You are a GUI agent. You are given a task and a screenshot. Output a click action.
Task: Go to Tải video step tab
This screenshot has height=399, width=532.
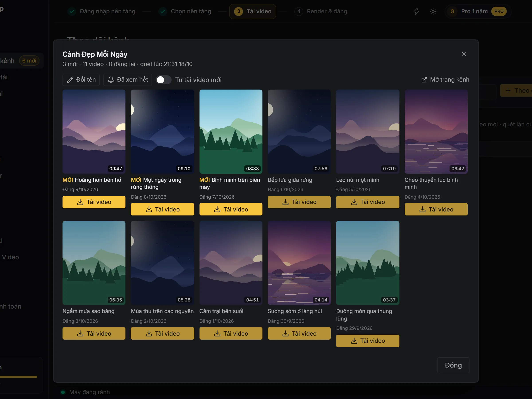(x=252, y=11)
